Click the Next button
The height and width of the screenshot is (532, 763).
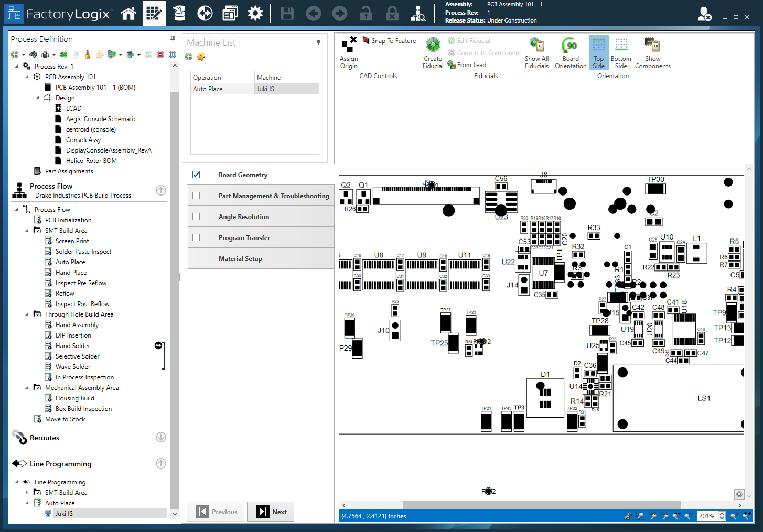pos(271,512)
